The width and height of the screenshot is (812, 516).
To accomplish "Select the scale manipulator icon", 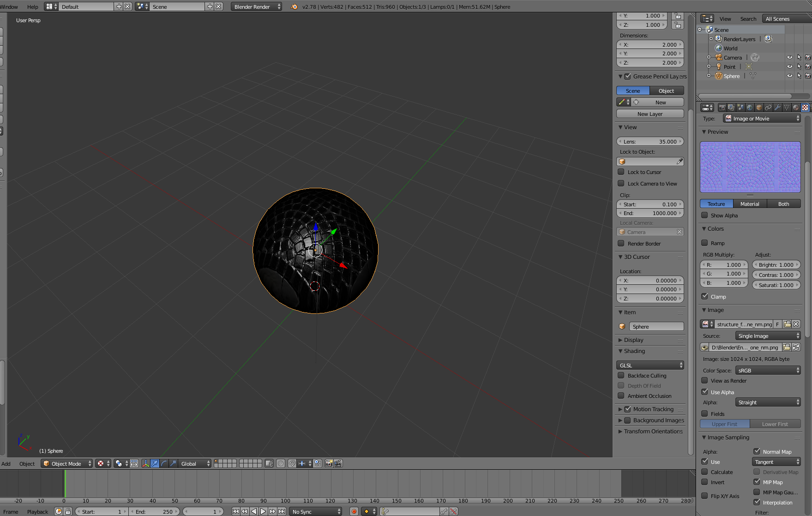I will point(173,463).
